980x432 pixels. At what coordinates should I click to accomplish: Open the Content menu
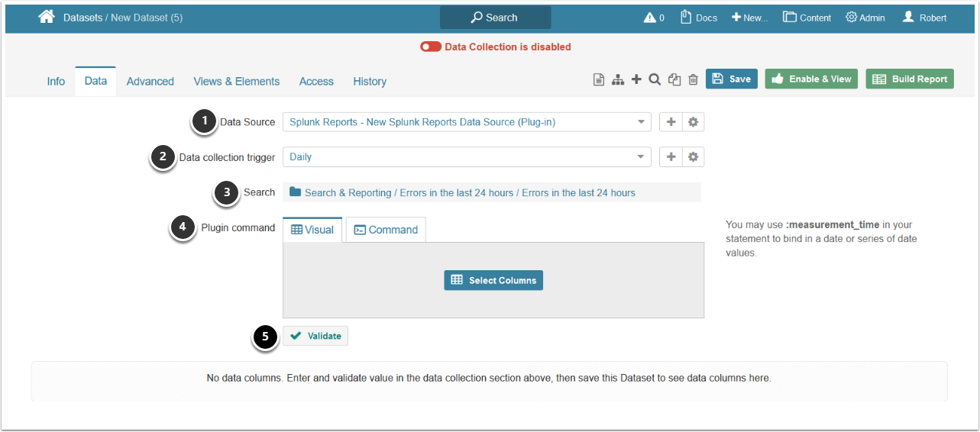[807, 18]
